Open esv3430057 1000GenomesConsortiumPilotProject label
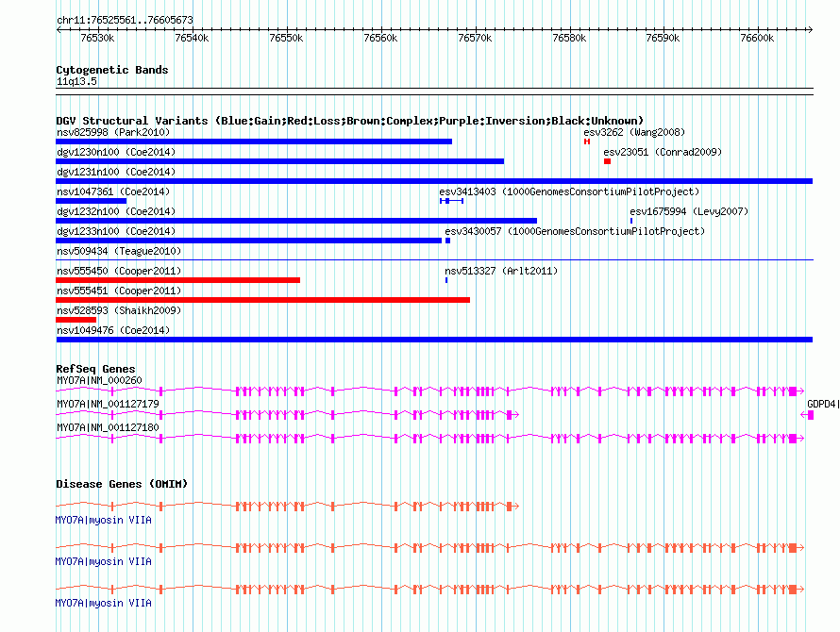 click(x=575, y=231)
